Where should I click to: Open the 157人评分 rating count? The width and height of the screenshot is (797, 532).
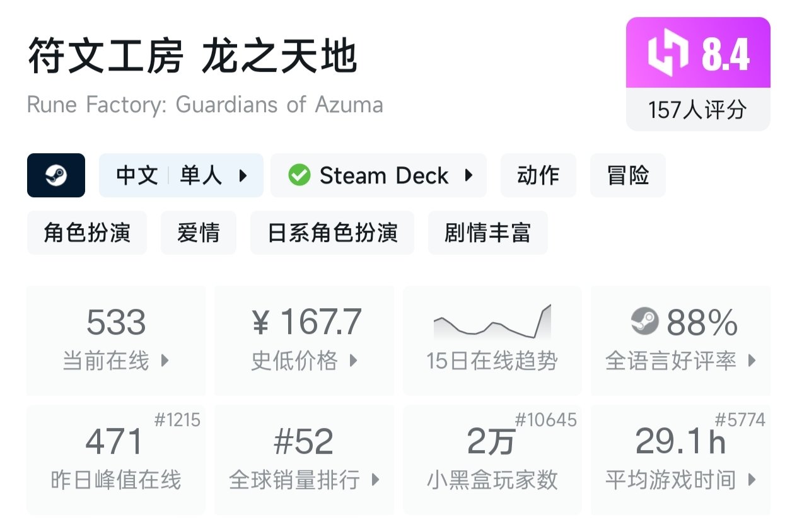(x=697, y=110)
